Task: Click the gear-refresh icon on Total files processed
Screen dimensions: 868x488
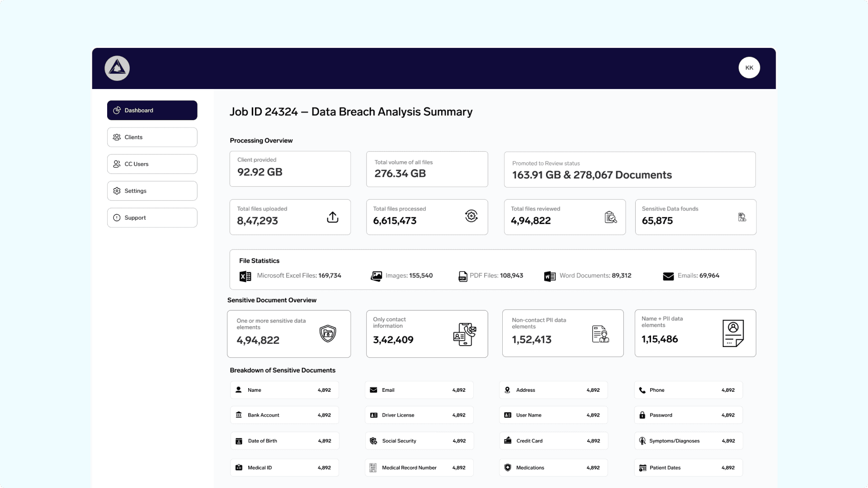Action: coord(471,216)
